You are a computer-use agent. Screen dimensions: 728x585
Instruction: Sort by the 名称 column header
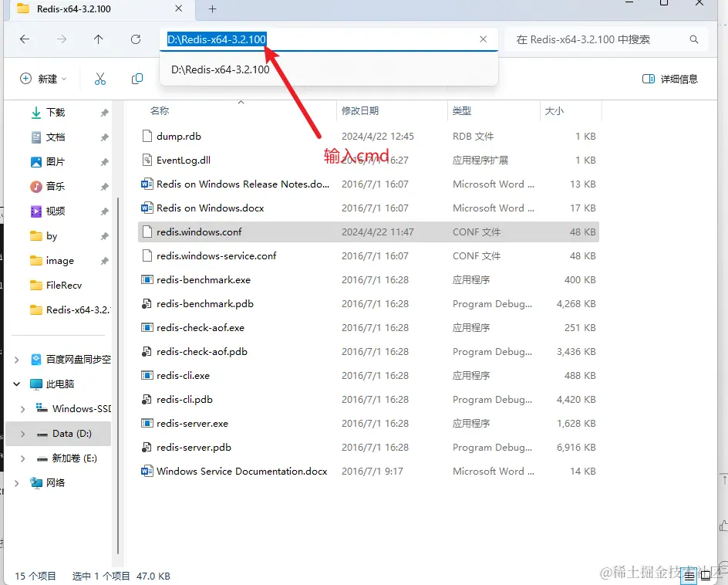tap(160, 110)
